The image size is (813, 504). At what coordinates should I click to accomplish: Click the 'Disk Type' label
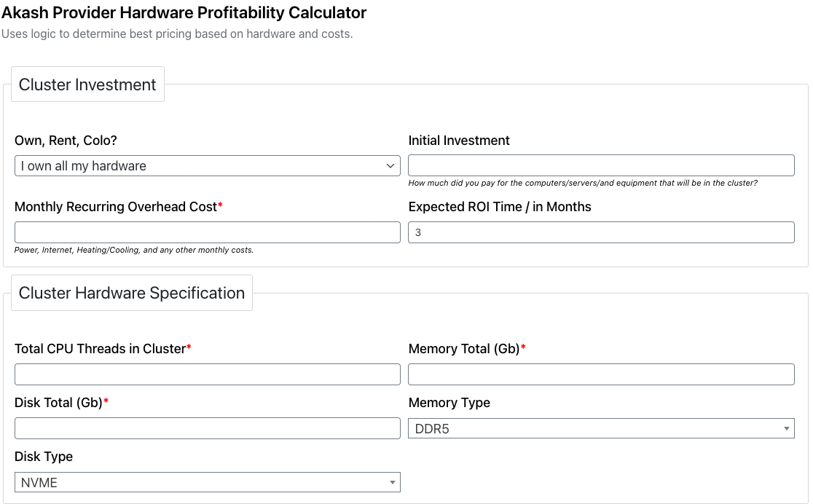point(44,457)
